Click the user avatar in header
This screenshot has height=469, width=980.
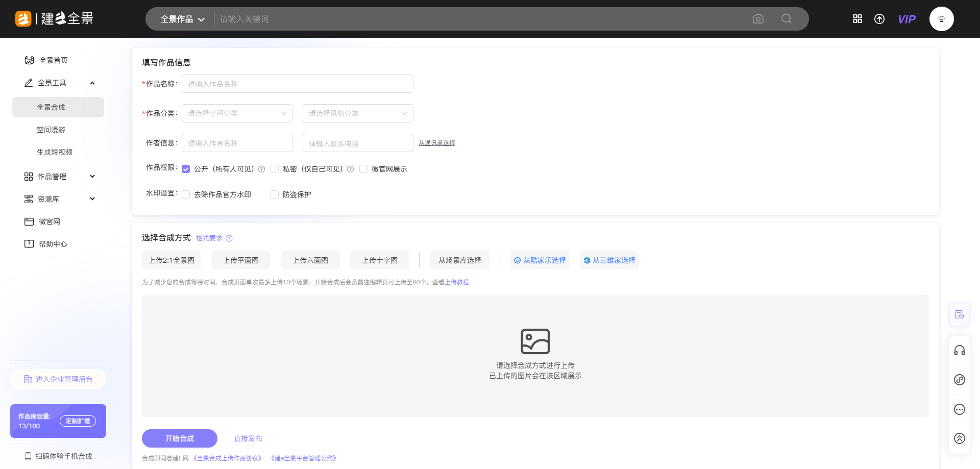[x=941, y=19]
